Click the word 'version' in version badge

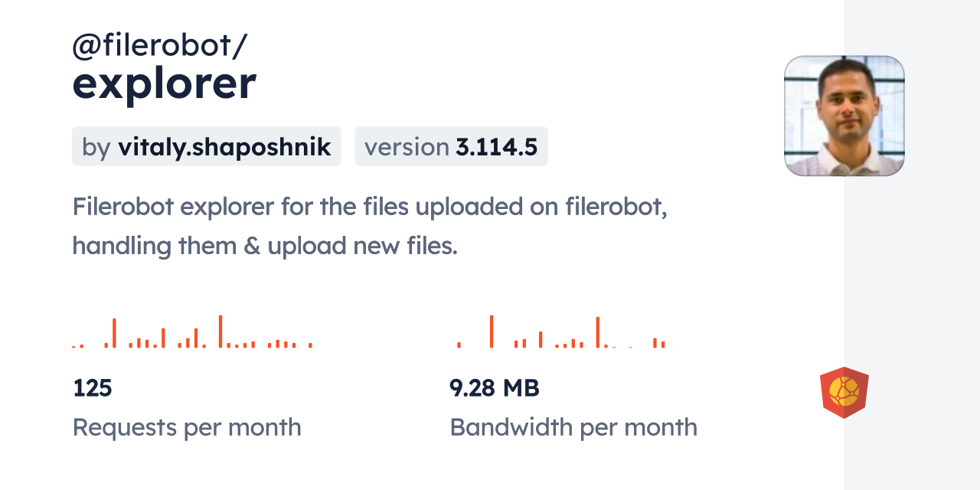pyautogui.click(x=406, y=147)
